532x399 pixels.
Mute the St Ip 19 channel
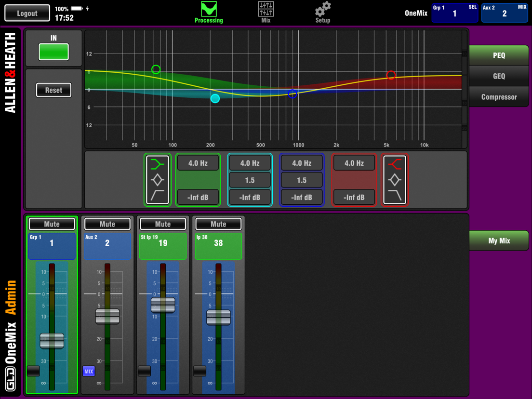click(x=163, y=224)
